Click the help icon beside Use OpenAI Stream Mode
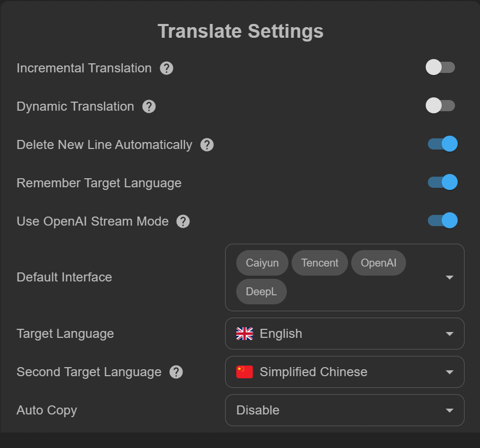Viewport: 480px width, 448px height. tap(183, 221)
